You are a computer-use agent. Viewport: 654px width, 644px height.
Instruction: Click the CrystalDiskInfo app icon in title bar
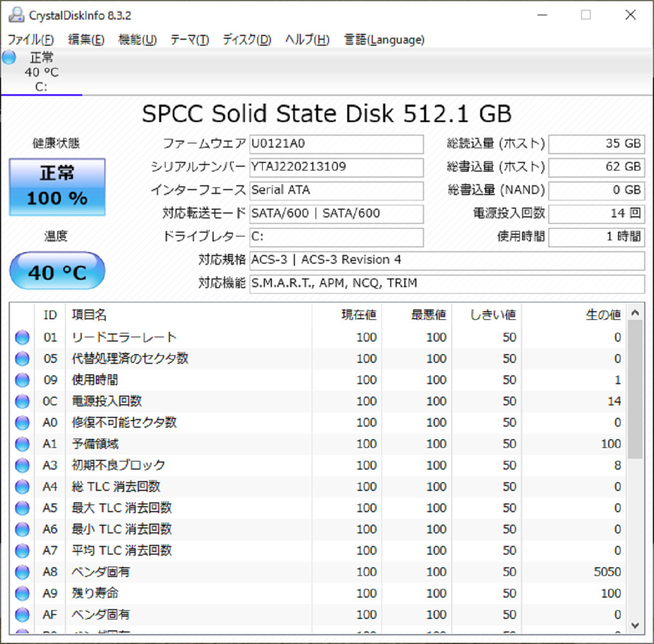(16, 15)
